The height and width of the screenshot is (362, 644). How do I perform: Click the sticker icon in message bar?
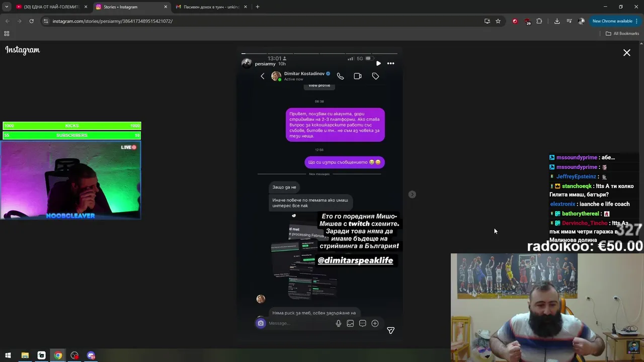point(363,323)
